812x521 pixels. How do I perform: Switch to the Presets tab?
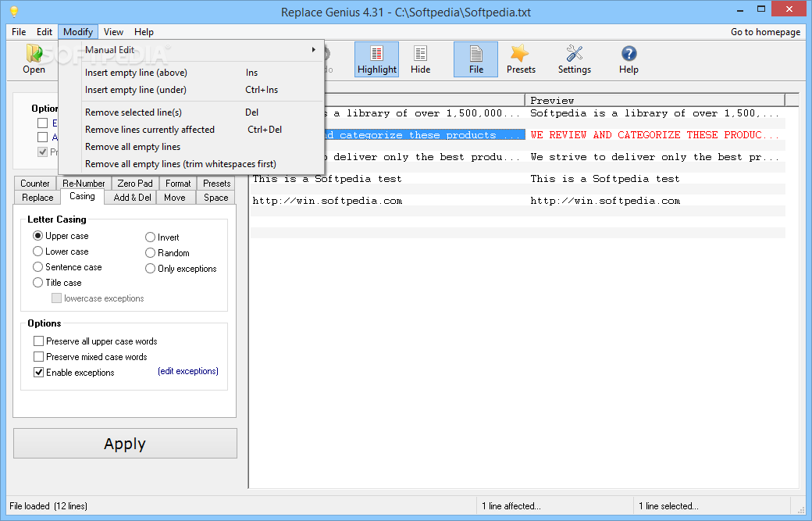click(216, 184)
